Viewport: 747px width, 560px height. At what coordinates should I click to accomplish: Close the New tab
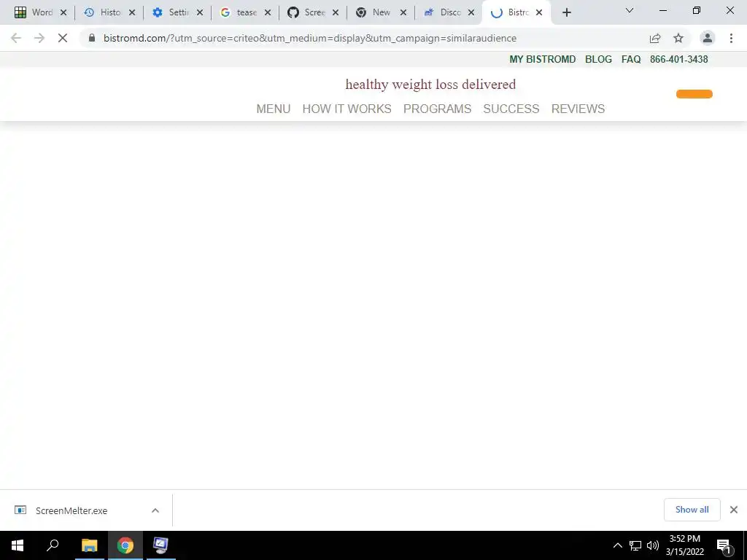click(403, 12)
